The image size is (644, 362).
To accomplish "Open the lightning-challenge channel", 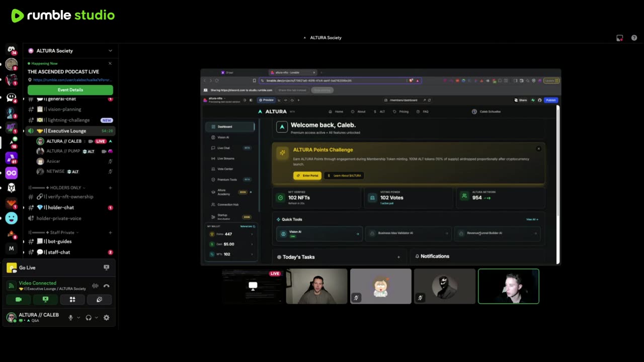I will tap(70, 120).
